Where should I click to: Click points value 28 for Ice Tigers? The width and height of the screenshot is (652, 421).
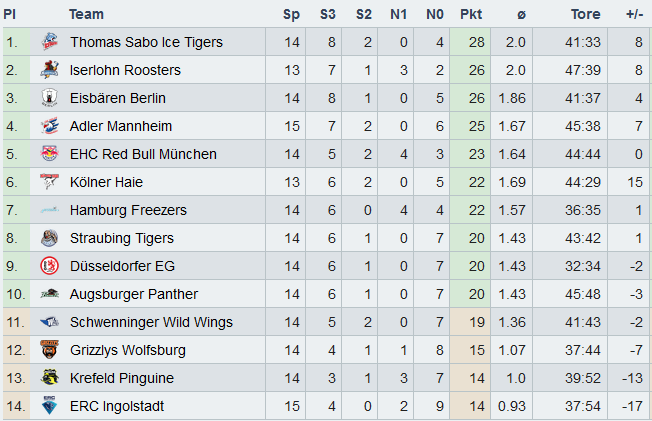(476, 42)
